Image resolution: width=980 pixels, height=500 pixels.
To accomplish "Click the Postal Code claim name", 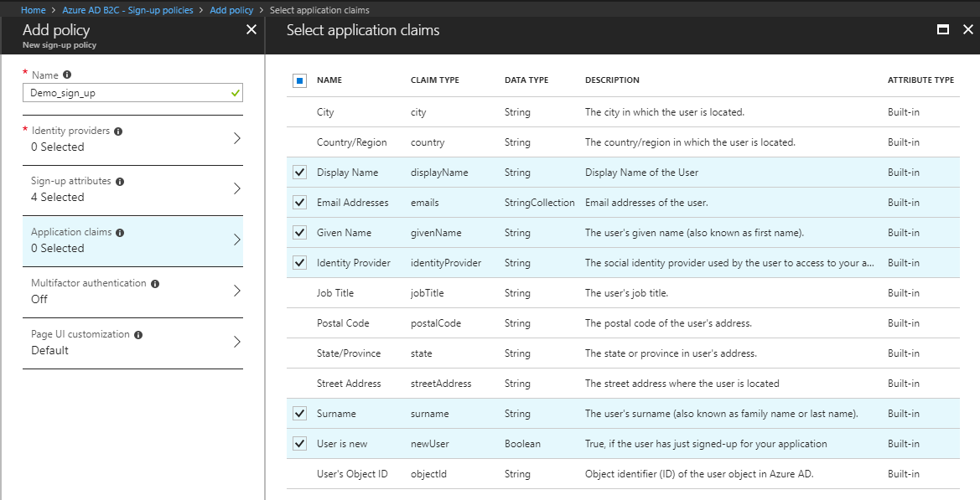I will coord(343,323).
